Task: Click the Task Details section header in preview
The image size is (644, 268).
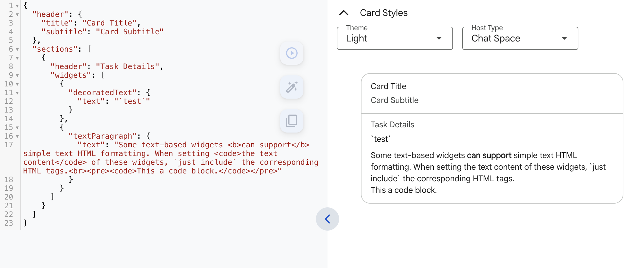Action: point(392,124)
